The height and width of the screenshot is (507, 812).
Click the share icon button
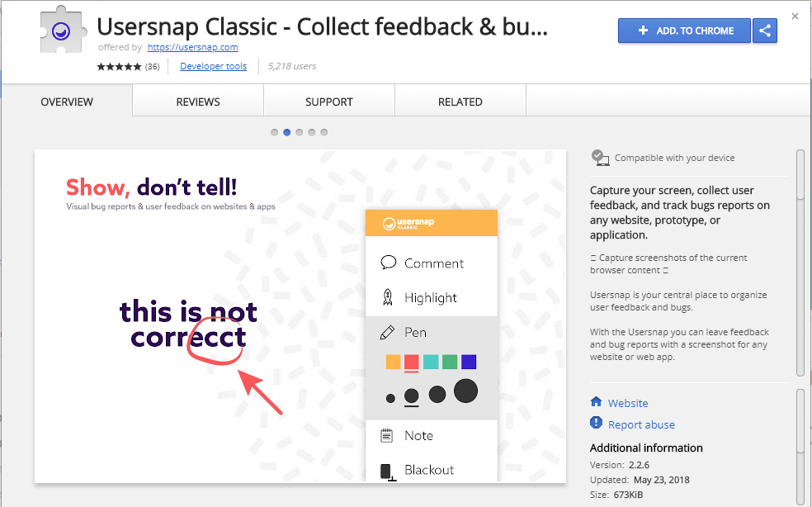click(x=766, y=31)
